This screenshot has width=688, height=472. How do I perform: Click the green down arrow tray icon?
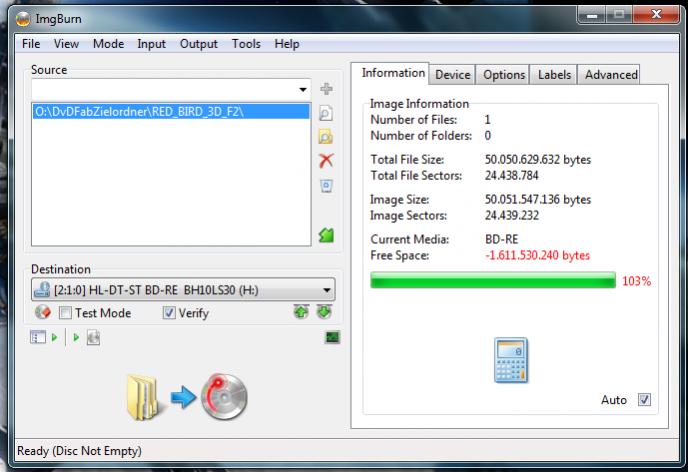[324, 312]
